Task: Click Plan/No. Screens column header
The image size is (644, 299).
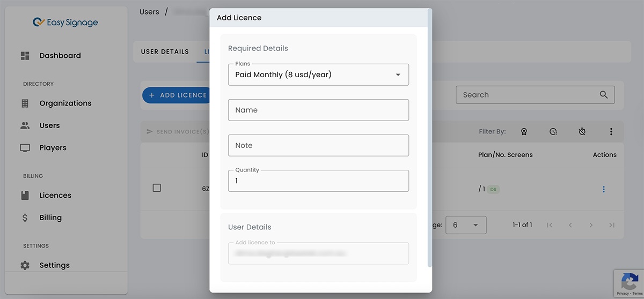Action: point(506,155)
